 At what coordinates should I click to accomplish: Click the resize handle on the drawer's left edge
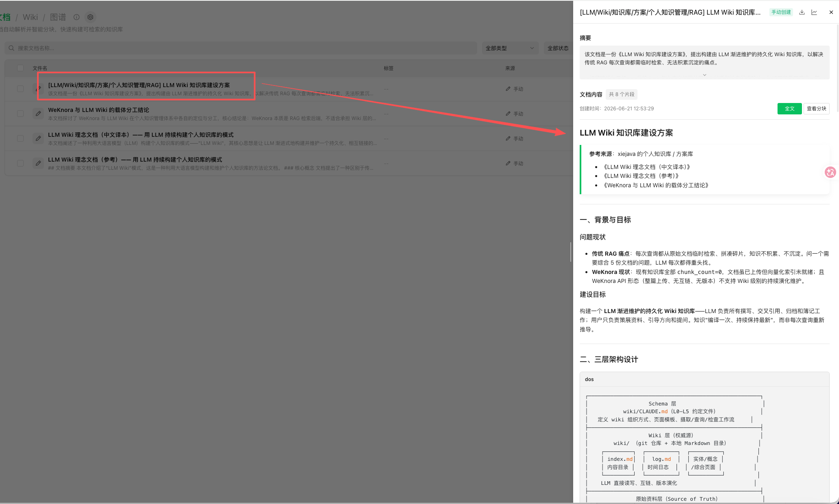571,252
